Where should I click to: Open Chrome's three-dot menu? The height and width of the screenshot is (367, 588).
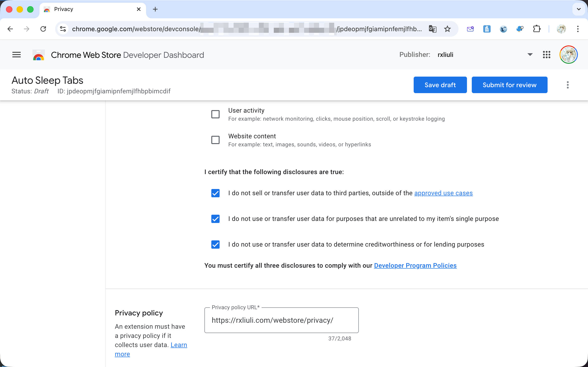(x=578, y=29)
